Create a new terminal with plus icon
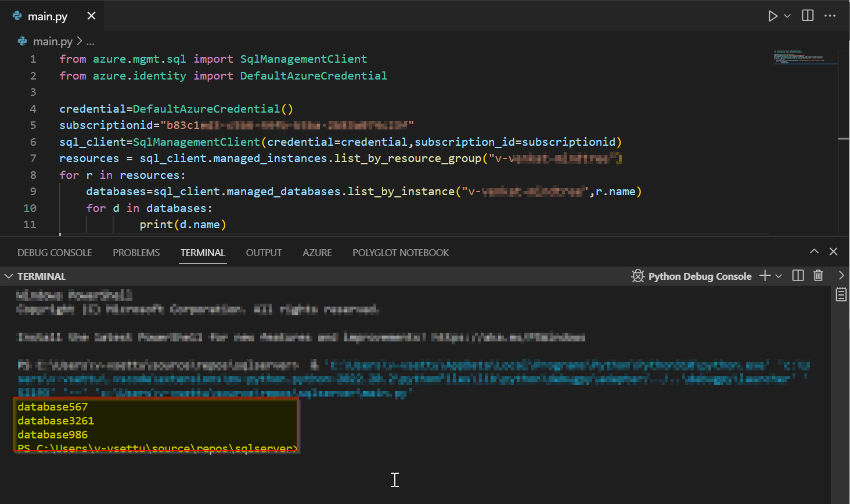 765,276
